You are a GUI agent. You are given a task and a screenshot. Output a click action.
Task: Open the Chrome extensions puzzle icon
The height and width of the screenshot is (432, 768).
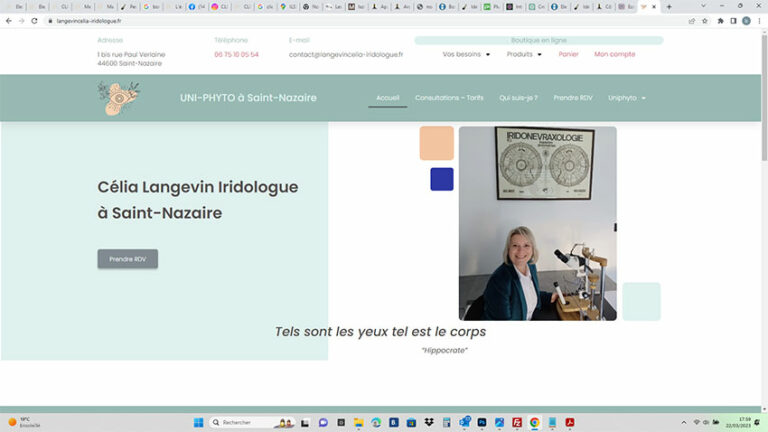tap(720, 21)
